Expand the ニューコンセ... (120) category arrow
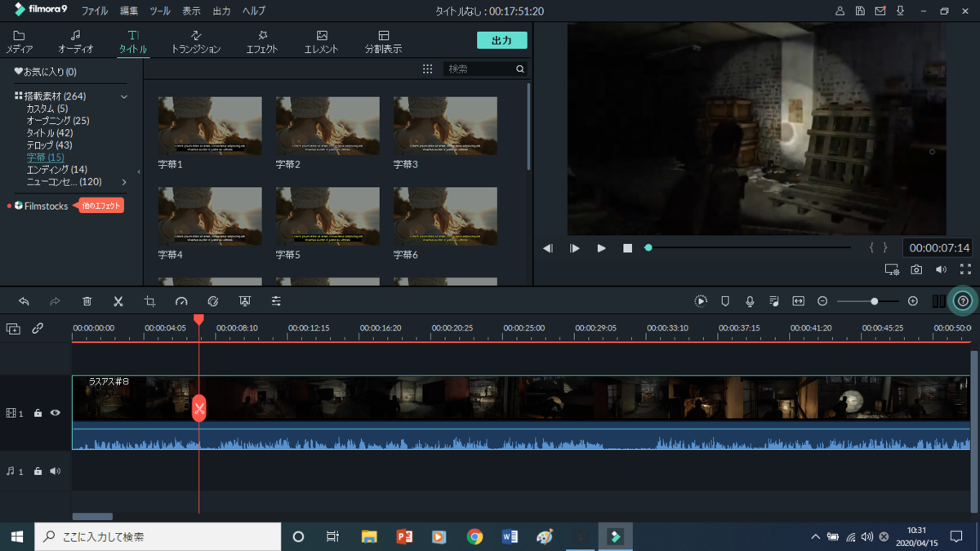This screenshot has width=980, height=551. click(124, 182)
